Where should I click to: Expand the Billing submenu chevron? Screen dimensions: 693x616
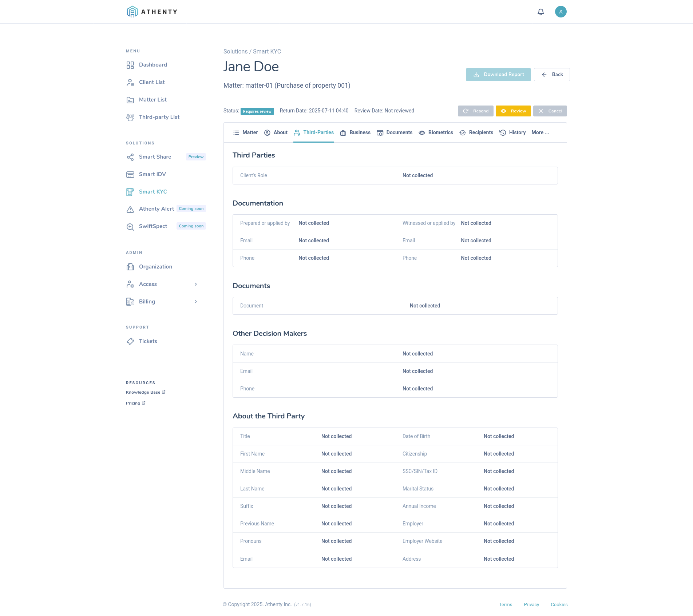point(196,302)
